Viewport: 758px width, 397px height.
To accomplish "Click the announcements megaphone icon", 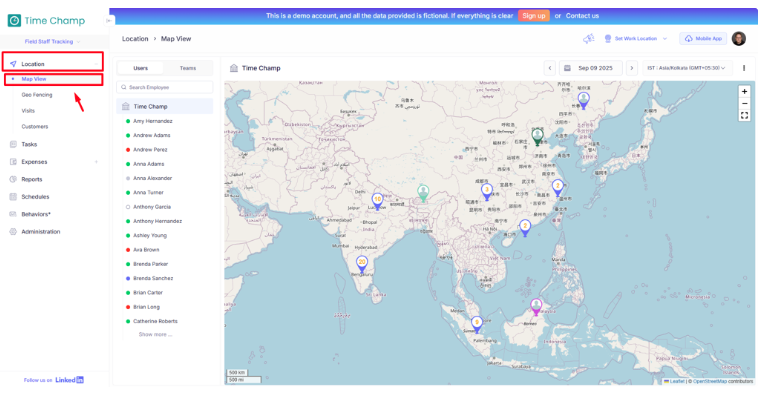I will pos(588,39).
